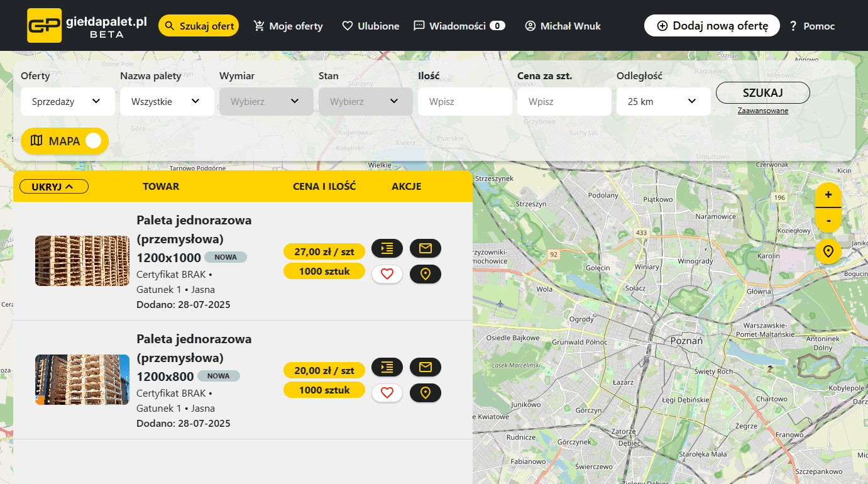The image size is (868, 484).
Task: Click the Poznań label on the map
Action: tap(687, 340)
